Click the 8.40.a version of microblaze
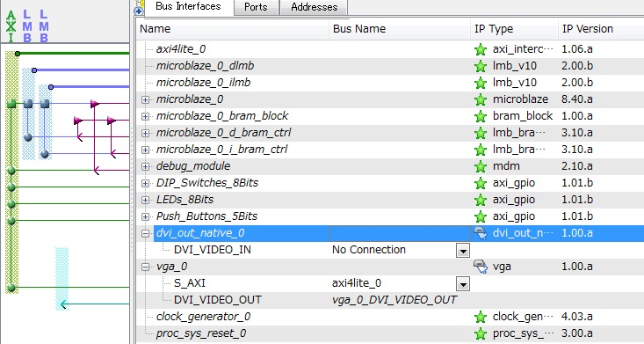644x344 pixels. pyautogui.click(x=576, y=99)
